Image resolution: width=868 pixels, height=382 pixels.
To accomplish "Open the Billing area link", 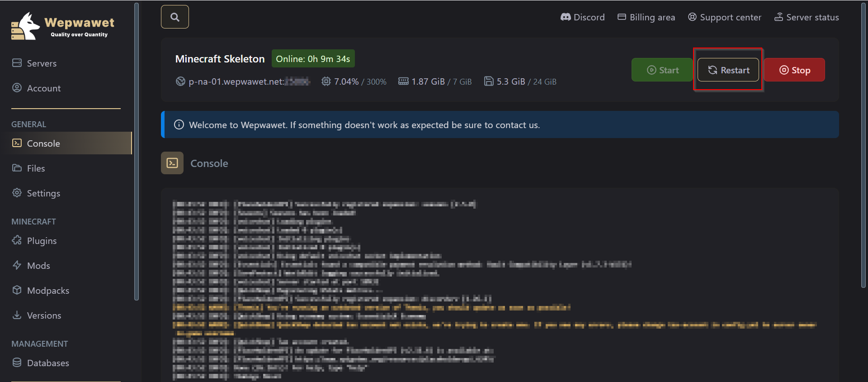I will 646,17.
